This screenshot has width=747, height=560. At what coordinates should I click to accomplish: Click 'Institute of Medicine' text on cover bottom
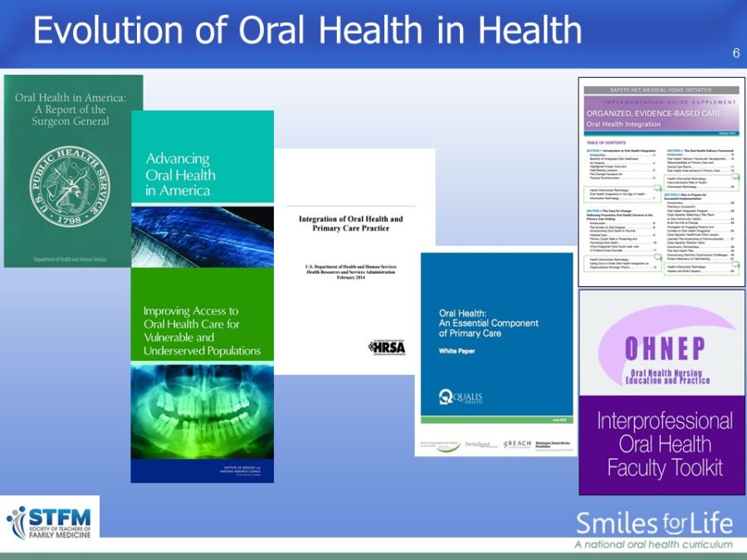coord(242,471)
